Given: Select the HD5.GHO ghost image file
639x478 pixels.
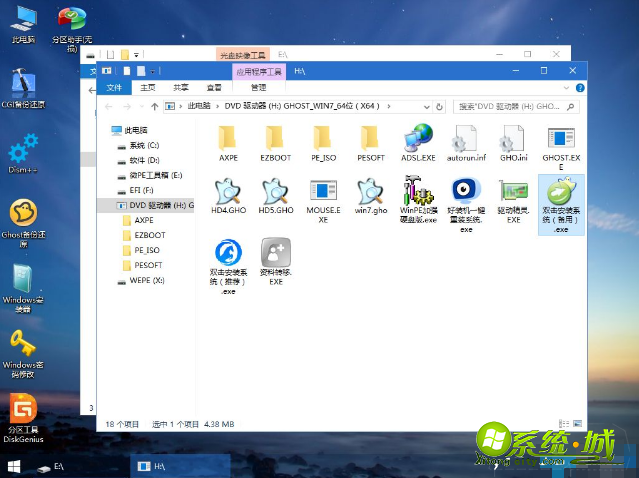Looking at the screenshot, I should click(x=276, y=196).
